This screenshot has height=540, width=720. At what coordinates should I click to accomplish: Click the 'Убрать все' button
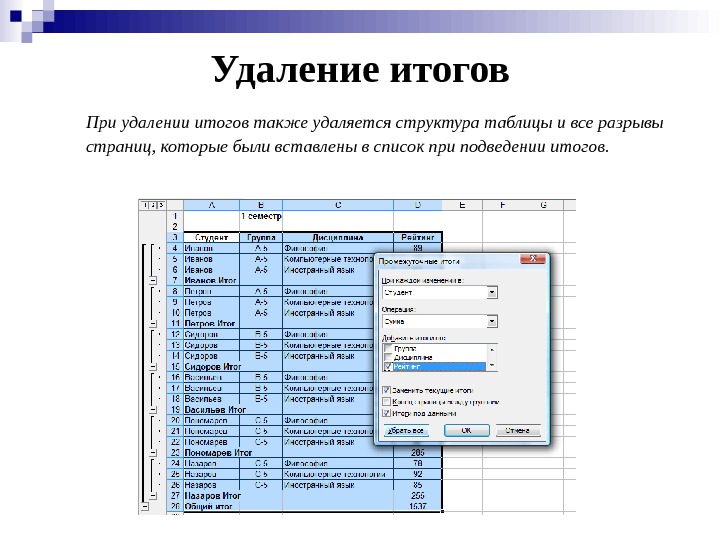pyautogui.click(x=406, y=431)
